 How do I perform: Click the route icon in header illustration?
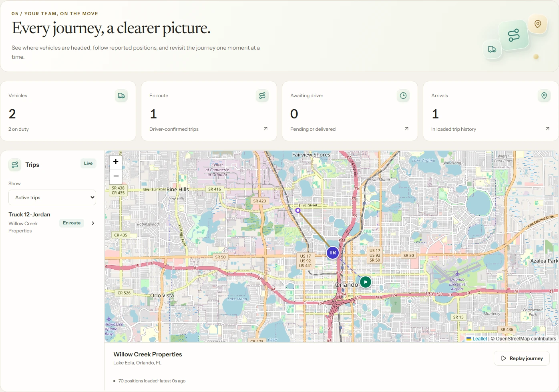[514, 35]
